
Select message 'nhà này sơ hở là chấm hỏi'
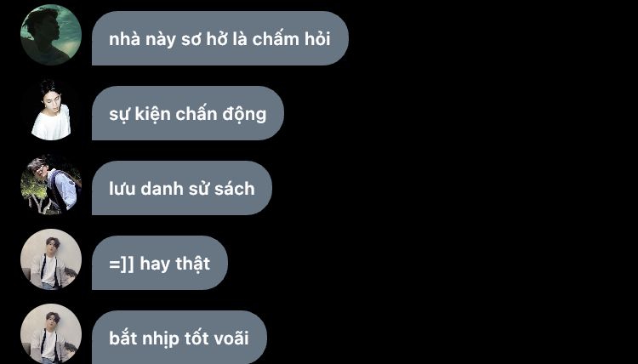pos(220,38)
